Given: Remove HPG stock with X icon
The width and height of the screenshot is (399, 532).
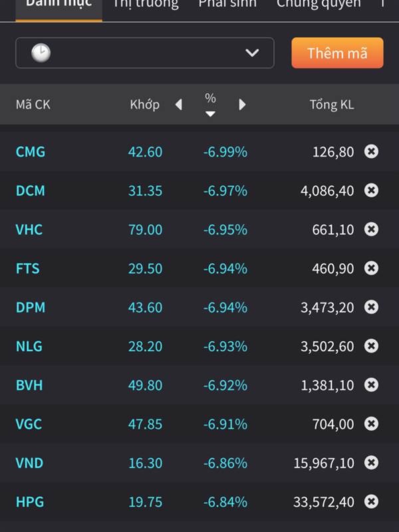Looking at the screenshot, I should pos(371,502).
